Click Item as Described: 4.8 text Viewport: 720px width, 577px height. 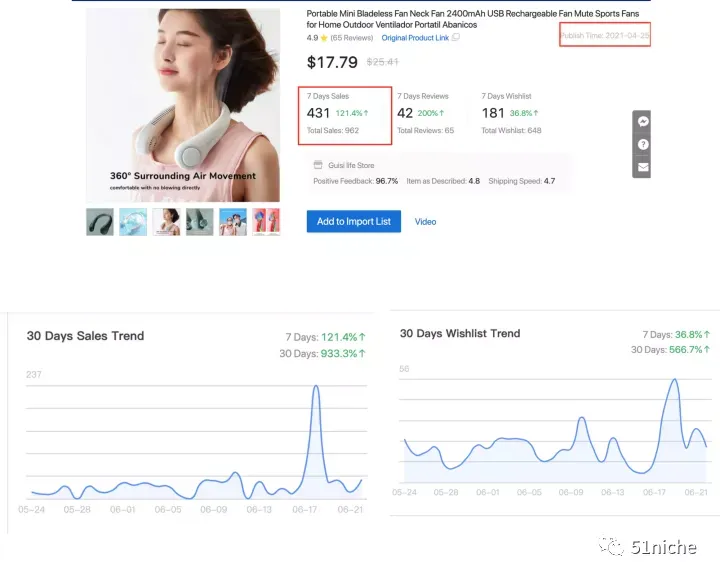(443, 181)
